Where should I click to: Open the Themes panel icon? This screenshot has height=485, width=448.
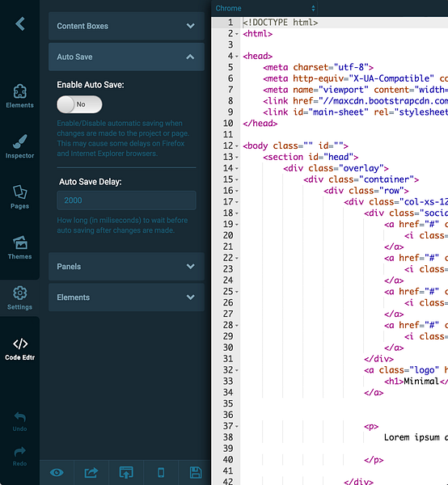pyautogui.click(x=19, y=247)
